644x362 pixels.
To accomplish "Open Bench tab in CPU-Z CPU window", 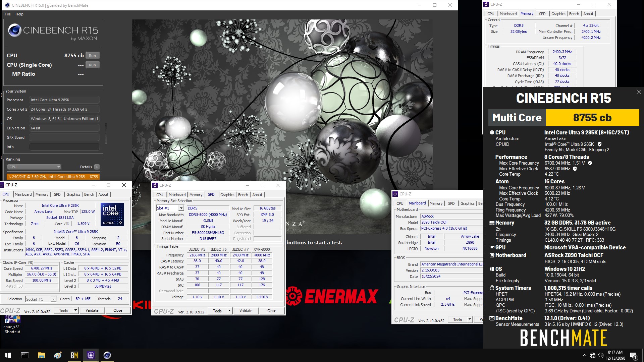I will point(89,194).
